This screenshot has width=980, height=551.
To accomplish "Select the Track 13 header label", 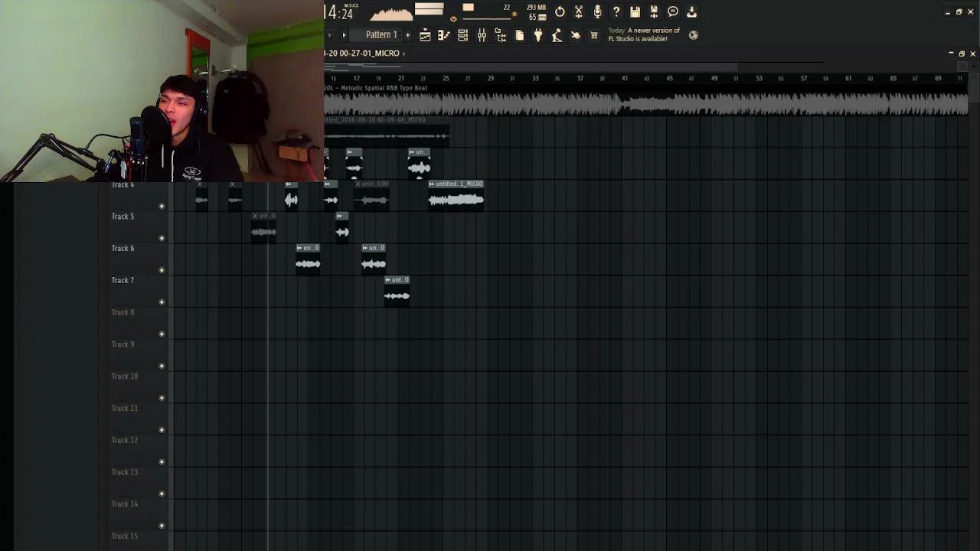I will (125, 472).
